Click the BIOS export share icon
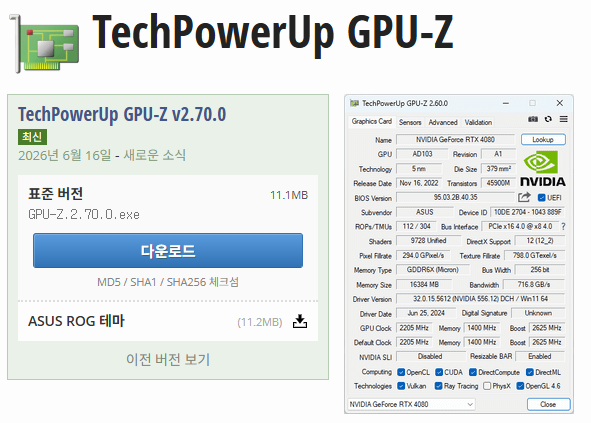 [524, 197]
